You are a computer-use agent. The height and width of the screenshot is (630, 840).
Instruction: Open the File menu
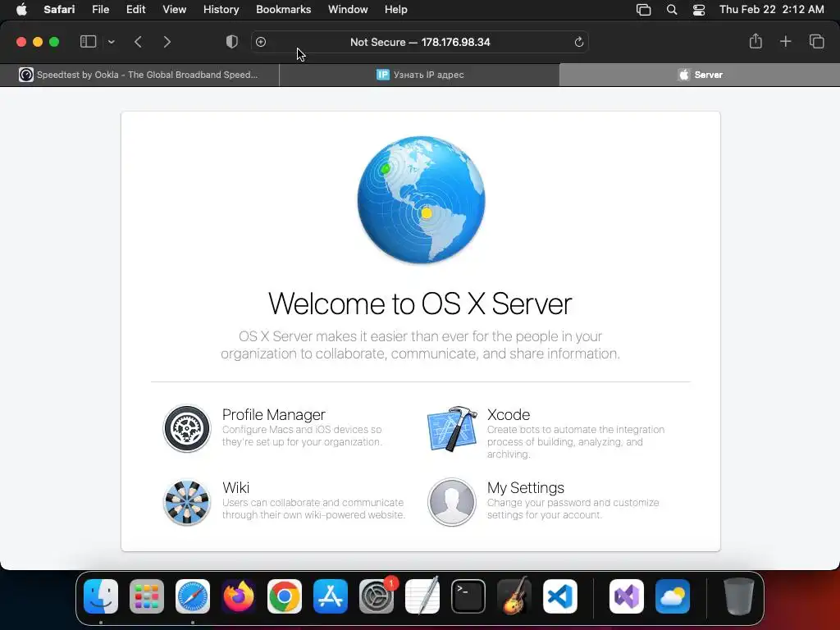click(x=100, y=9)
